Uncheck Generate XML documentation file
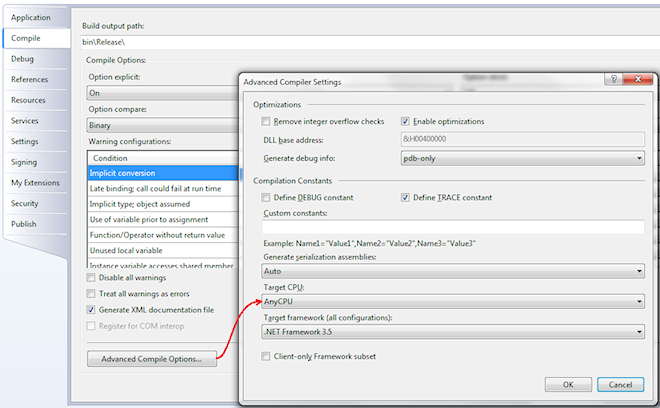660x408 pixels. (92, 310)
